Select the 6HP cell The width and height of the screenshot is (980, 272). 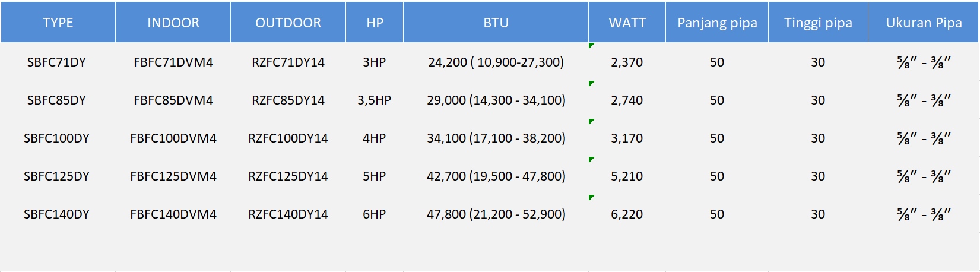(374, 214)
